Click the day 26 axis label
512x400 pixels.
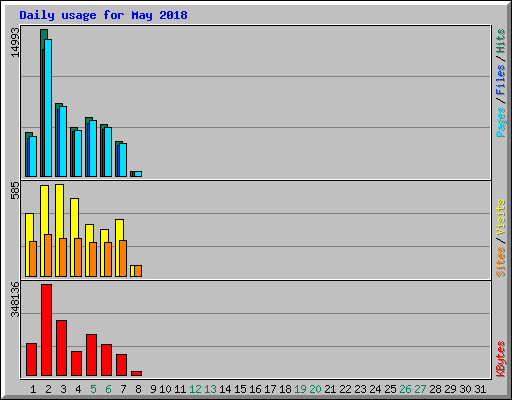click(405, 389)
